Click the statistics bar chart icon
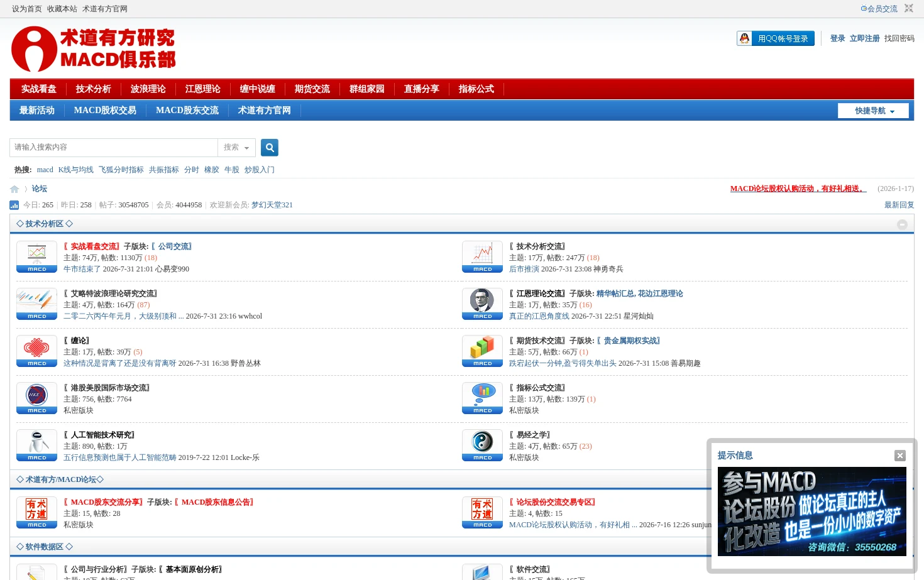The image size is (924, 580). pos(14,205)
